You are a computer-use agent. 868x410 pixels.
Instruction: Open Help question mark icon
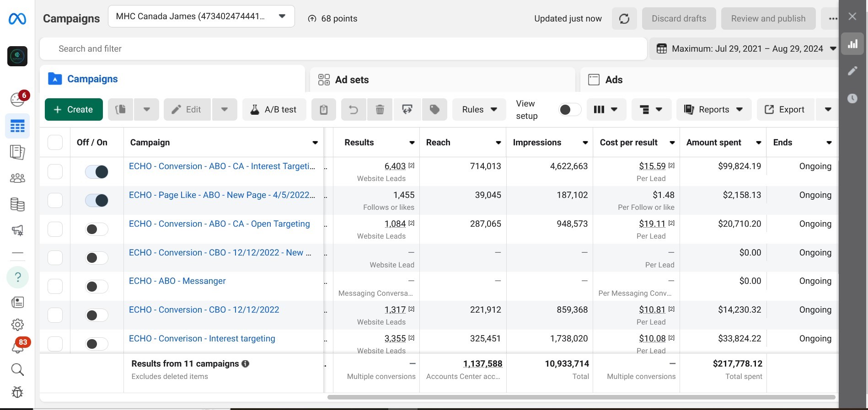tap(18, 277)
